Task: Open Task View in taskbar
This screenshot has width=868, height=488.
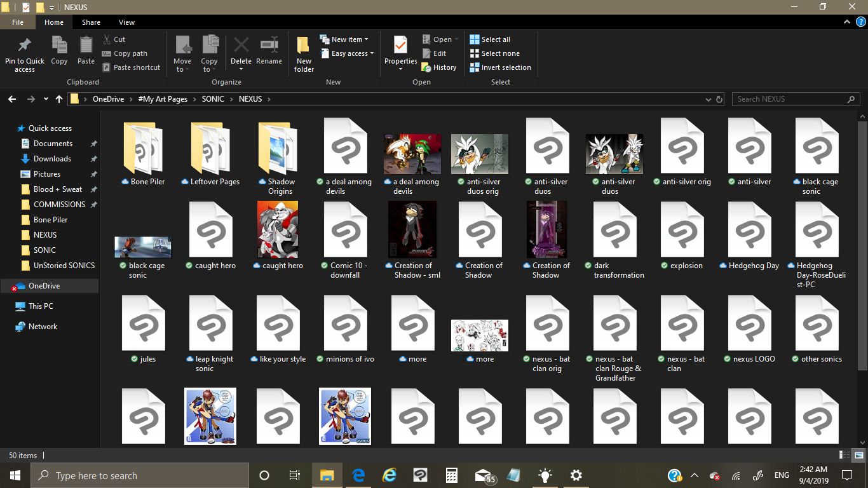Action: [295, 475]
